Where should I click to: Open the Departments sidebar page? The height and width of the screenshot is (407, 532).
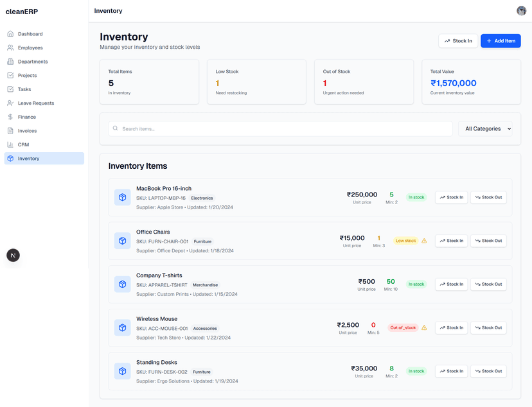point(44,62)
